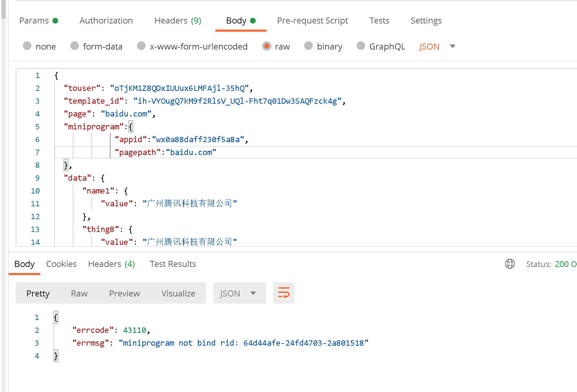This screenshot has height=392, width=577.
Task: Select the binary radio option
Action: pyautogui.click(x=308, y=46)
